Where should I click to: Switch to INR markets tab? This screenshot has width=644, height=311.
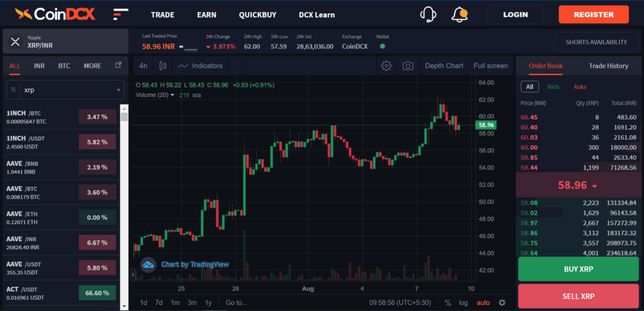coord(40,66)
